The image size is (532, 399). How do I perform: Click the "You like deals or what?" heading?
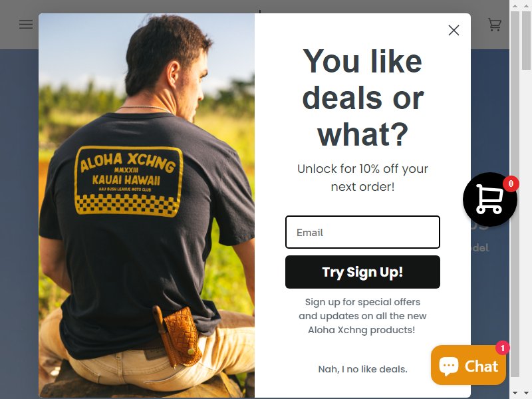(362, 98)
